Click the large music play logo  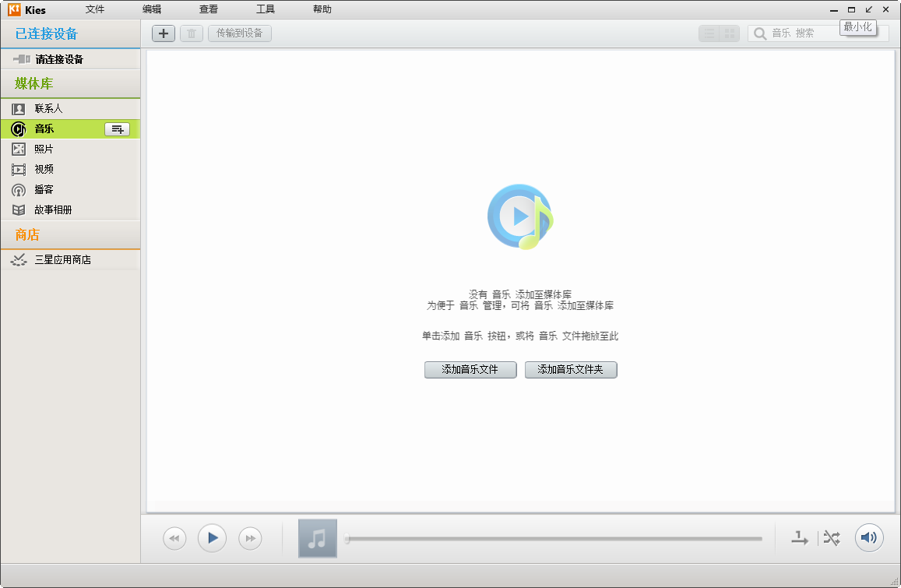521,217
